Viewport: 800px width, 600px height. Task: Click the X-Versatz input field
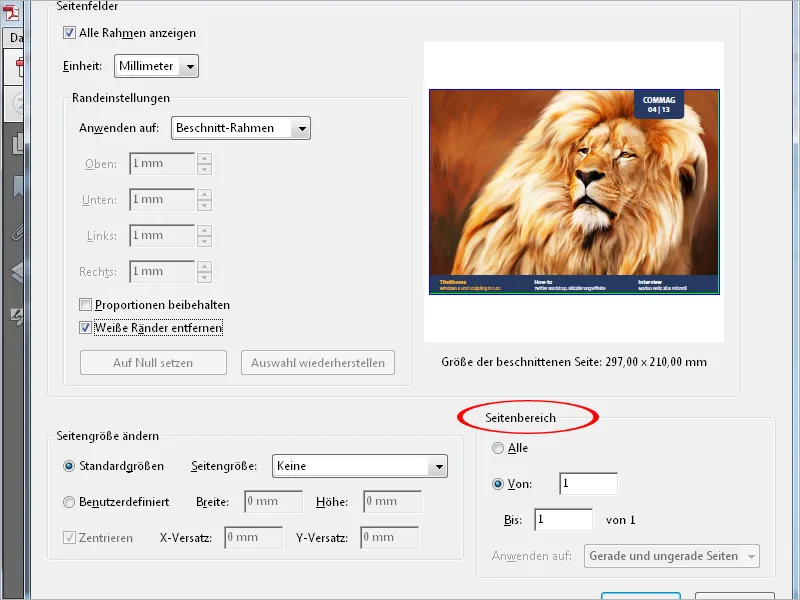pos(254,538)
